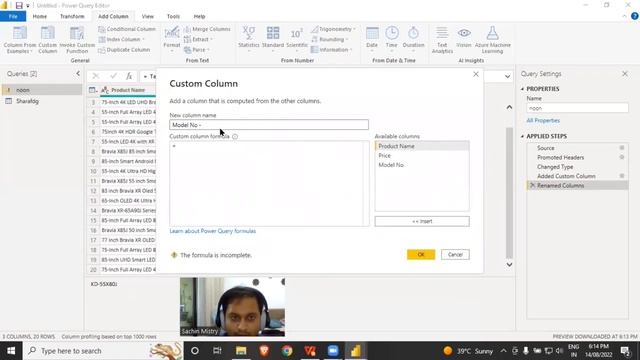640x360 pixels.
Task: Click the Product Name column header
Action: tap(128, 90)
